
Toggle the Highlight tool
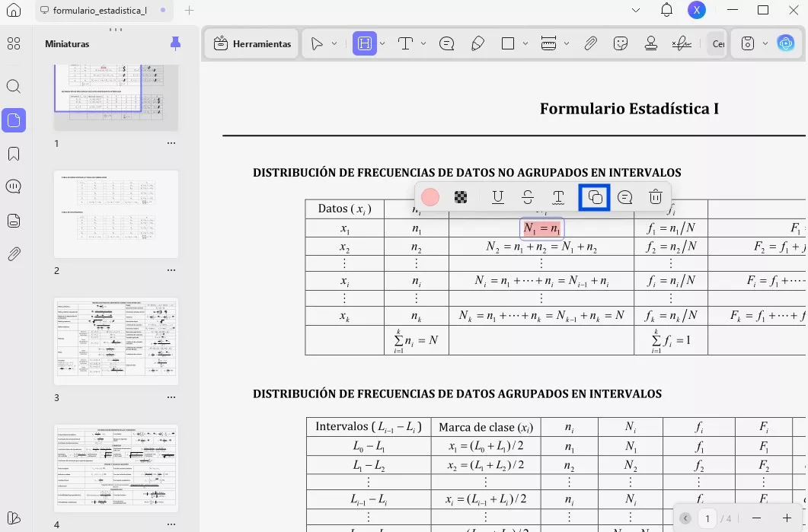364,44
